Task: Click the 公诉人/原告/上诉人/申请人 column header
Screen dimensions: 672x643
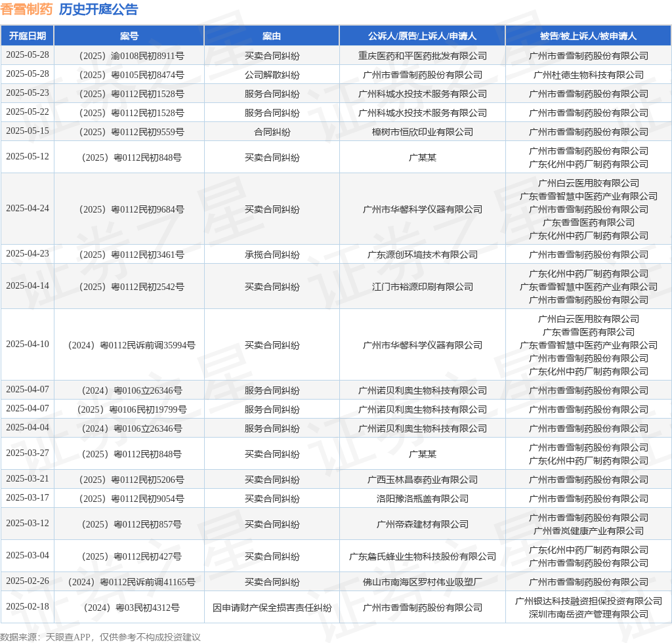Action: click(x=422, y=36)
